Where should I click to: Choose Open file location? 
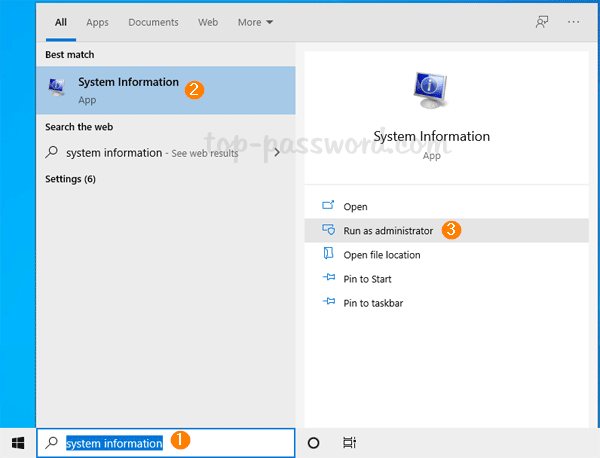click(x=446, y=255)
